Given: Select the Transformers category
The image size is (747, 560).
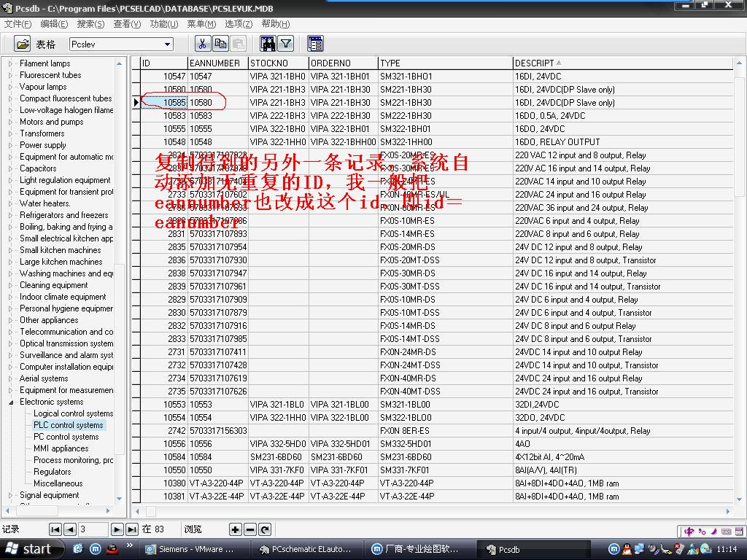Looking at the screenshot, I should pos(42,134).
